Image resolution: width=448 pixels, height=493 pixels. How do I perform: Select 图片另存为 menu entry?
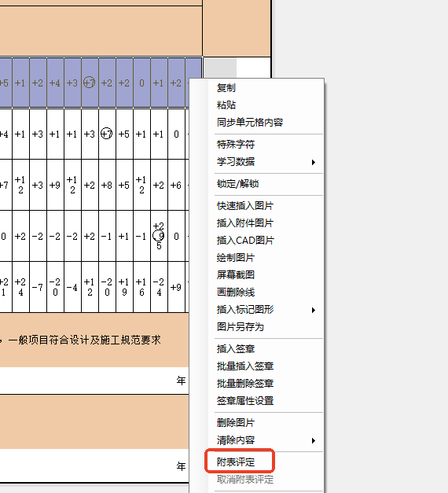(x=241, y=326)
